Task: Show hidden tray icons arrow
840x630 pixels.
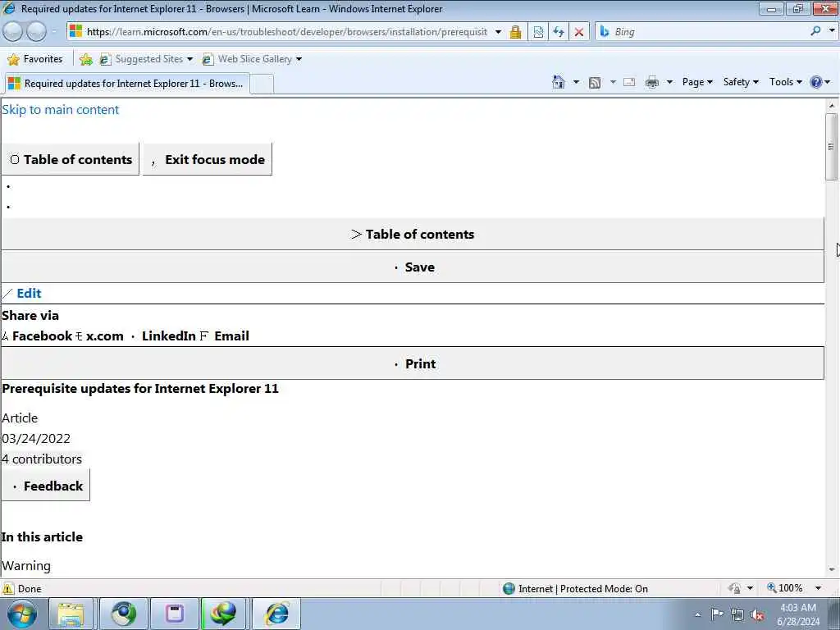Action: tap(697, 615)
